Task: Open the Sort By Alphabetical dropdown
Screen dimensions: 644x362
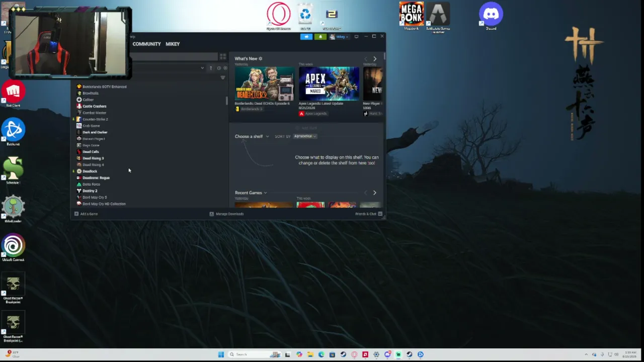Action: point(305,137)
